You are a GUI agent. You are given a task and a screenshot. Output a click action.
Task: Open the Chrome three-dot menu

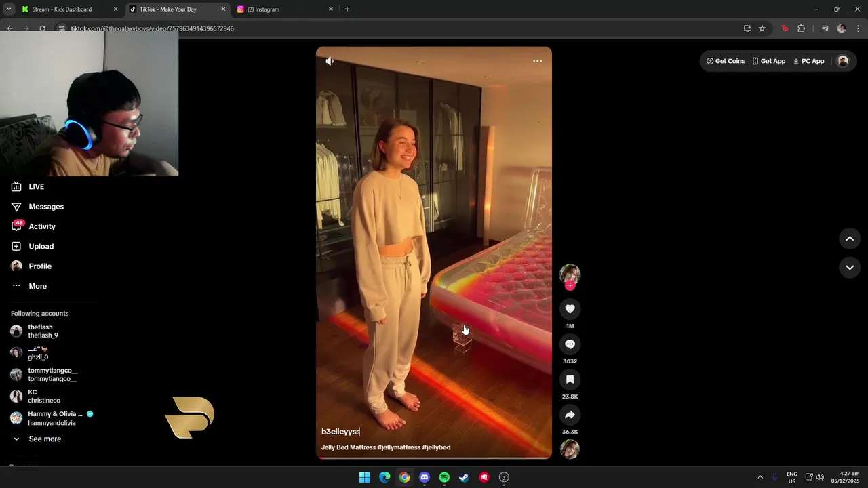pyautogui.click(x=858, y=28)
